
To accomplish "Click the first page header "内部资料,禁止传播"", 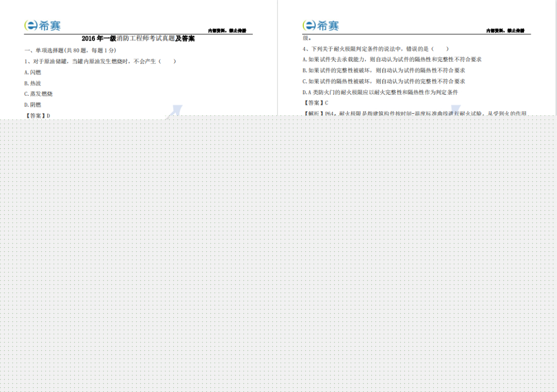I will [x=227, y=30].
